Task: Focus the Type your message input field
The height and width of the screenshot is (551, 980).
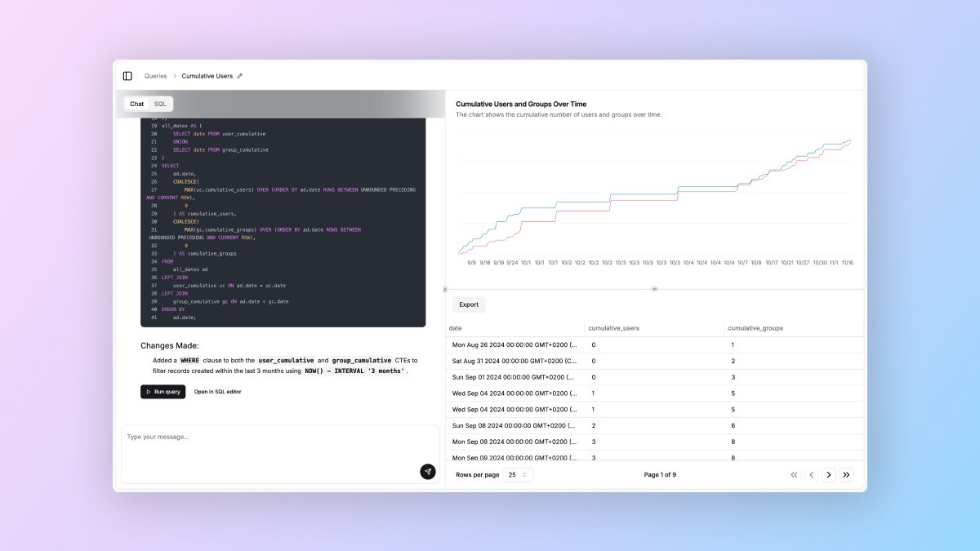Action: tap(280, 453)
